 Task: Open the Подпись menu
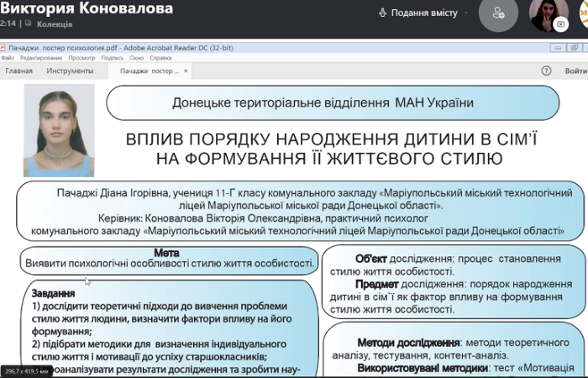click(112, 58)
